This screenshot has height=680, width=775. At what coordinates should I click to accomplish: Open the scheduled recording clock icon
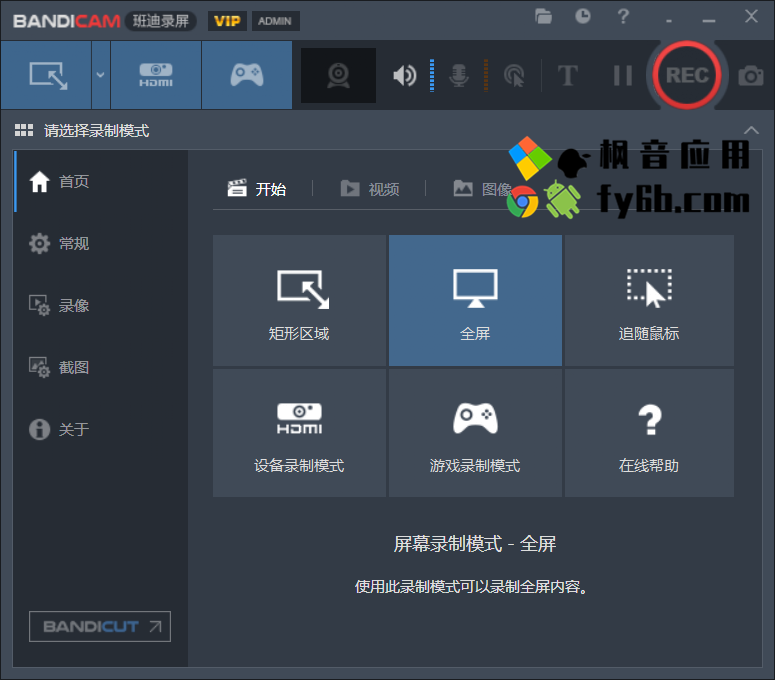click(583, 16)
